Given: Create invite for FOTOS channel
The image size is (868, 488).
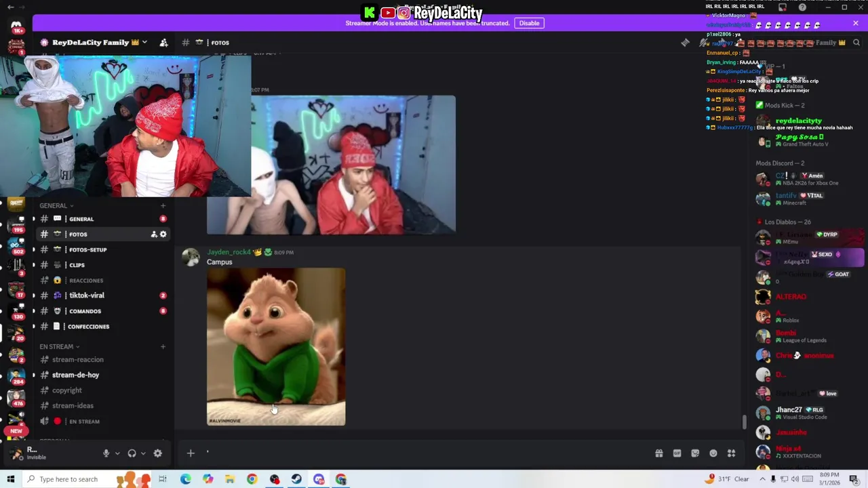Looking at the screenshot, I should tap(154, 235).
